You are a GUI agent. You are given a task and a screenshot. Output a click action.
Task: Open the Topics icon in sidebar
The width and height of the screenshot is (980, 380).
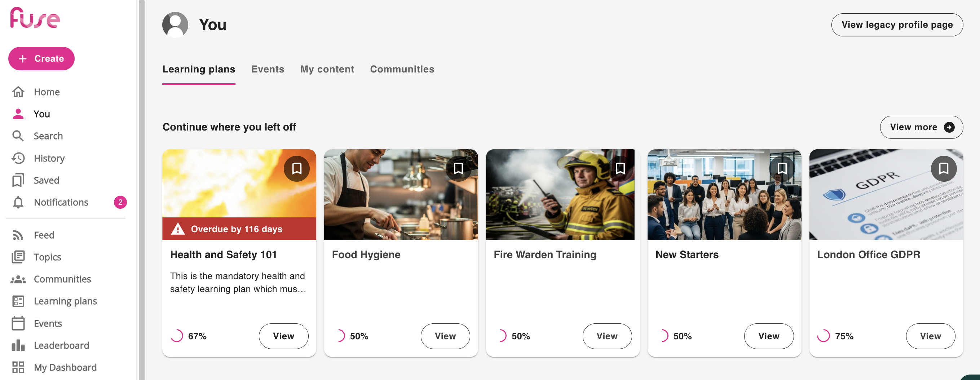click(18, 257)
